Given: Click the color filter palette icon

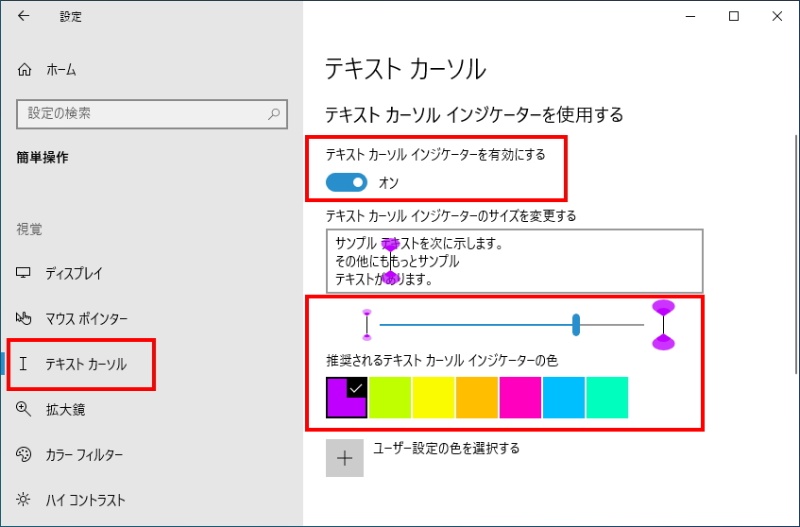Looking at the screenshot, I should [x=23, y=454].
